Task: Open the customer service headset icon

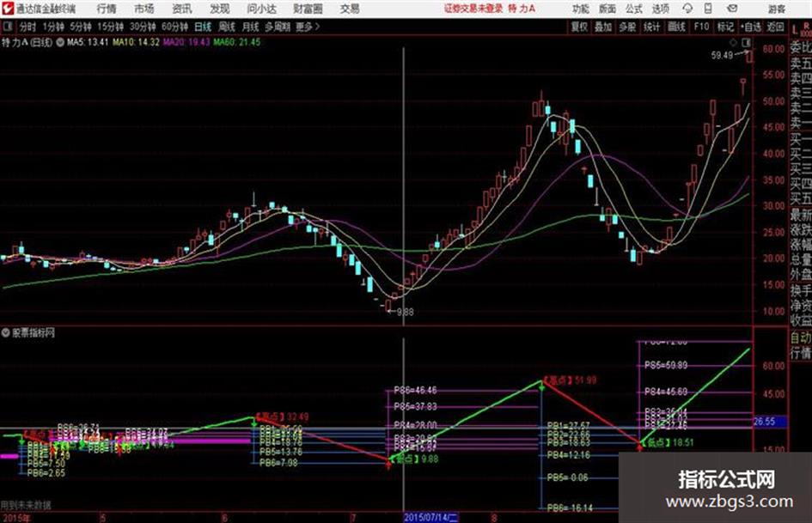Action: (x=687, y=9)
